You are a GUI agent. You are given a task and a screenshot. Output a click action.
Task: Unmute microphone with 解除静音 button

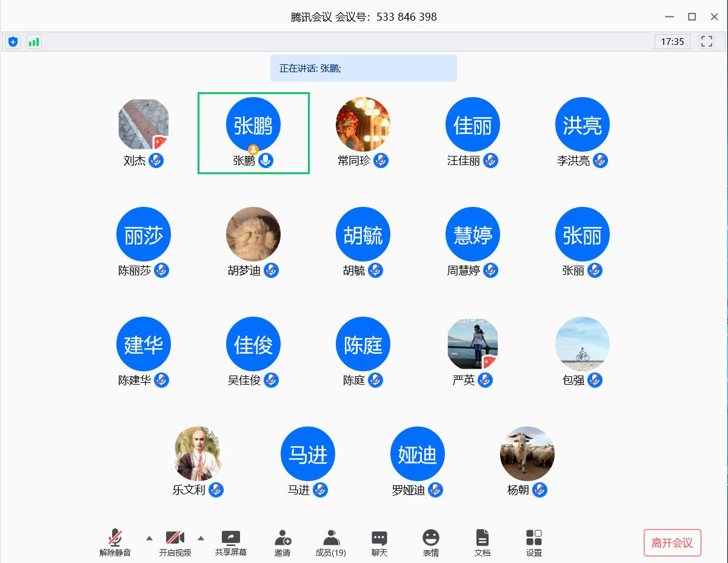115,542
